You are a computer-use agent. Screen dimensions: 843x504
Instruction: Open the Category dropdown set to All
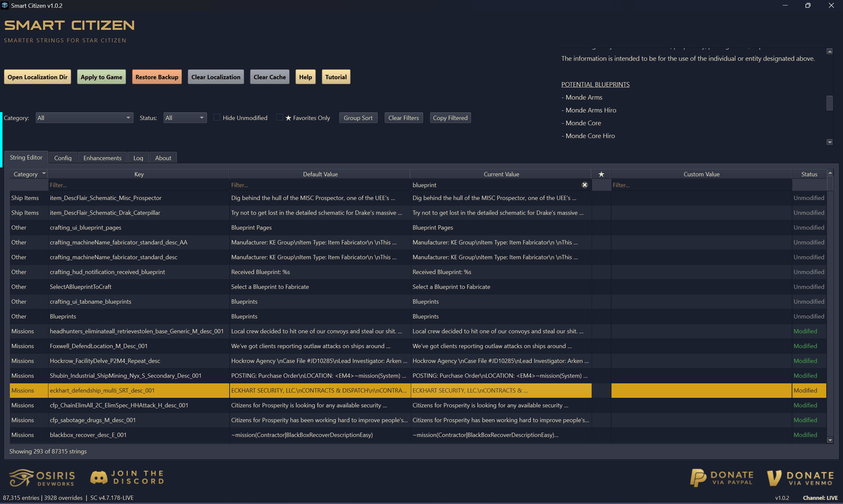click(x=84, y=118)
